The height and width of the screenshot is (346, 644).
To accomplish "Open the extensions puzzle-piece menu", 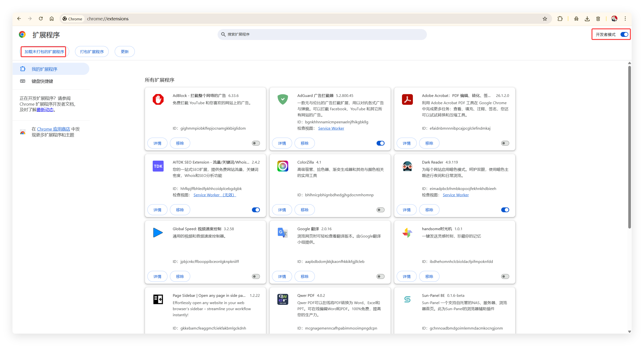I will 560,19.
